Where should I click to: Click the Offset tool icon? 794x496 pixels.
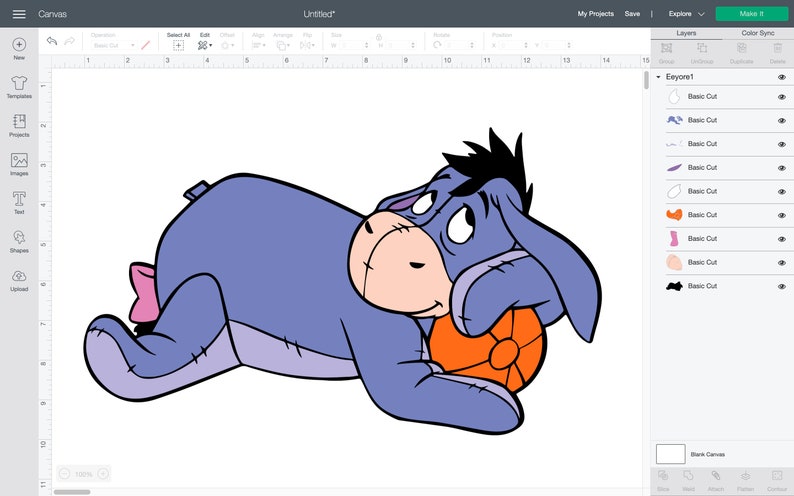tap(225, 46)
